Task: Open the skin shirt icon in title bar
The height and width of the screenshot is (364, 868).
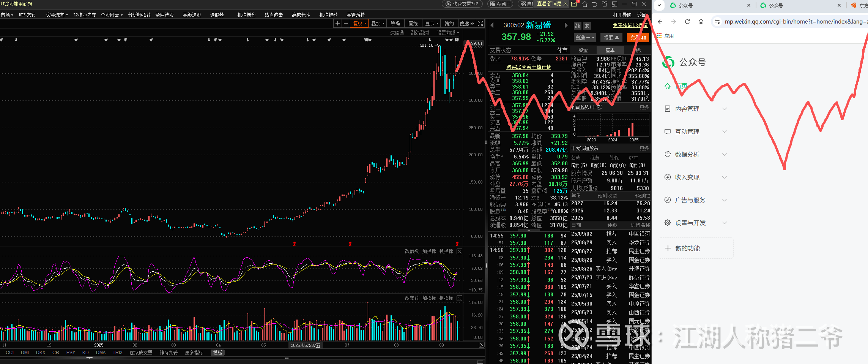Action: (x=605, y=4)
